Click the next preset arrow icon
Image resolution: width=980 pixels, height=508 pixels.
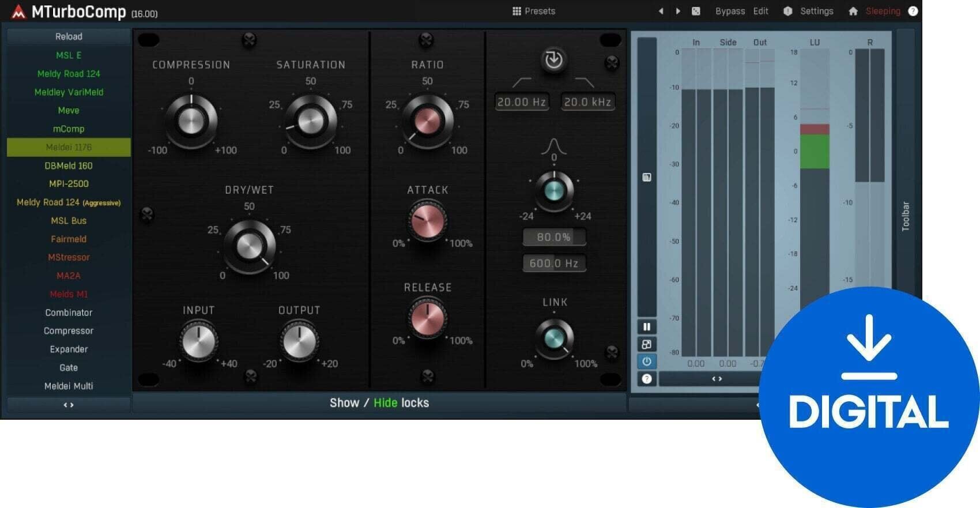pos(678,11)
